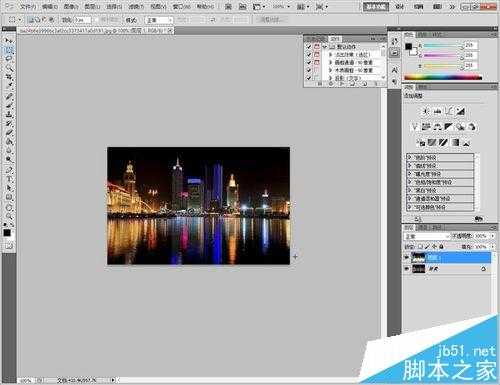
Task: Click the Levels adjustment icon
Action: coord(438,111)
